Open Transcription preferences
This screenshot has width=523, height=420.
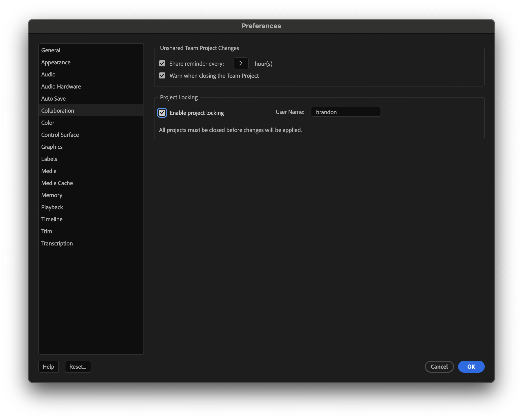(x=57, y=243)
